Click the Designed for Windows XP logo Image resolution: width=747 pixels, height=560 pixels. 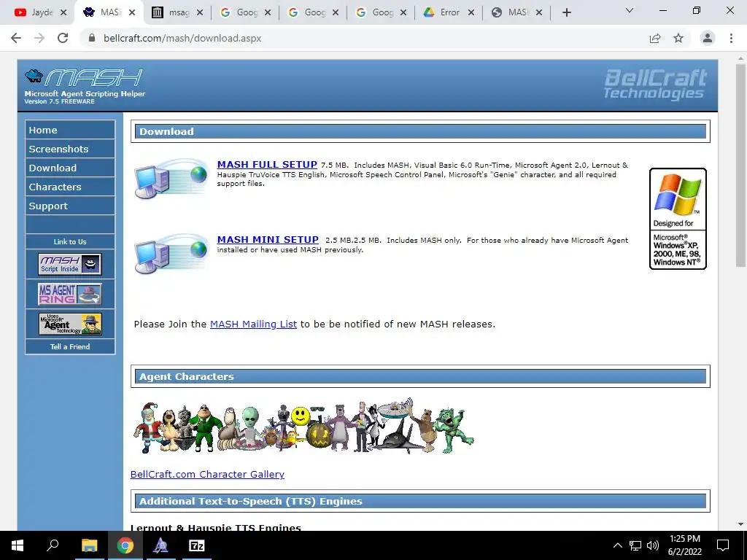coord(678,219)
